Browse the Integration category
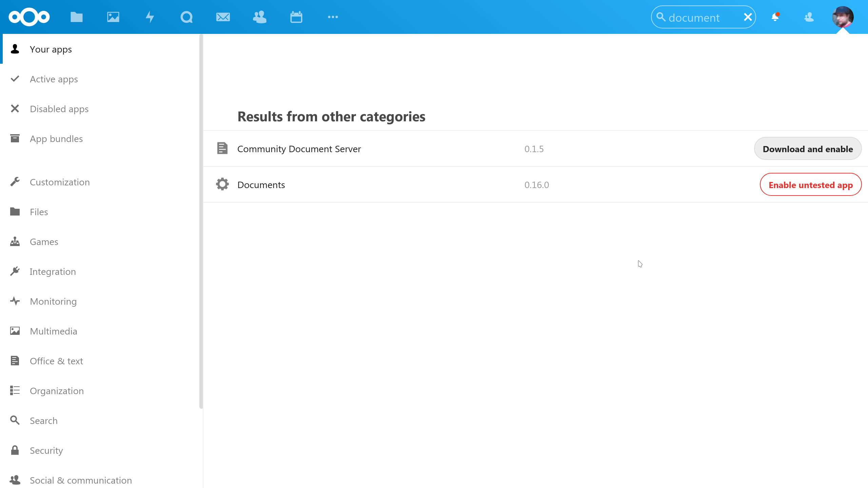Screen dimensions: 868x488 [101, 271]
